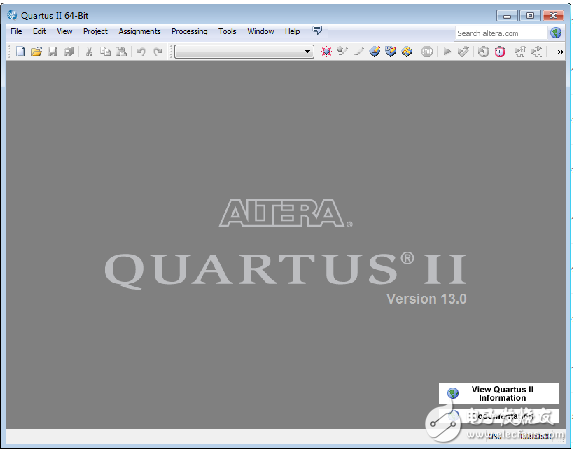Click the EDA simulation tool icon
The image size is (573, 451).
tap(520, 52)
